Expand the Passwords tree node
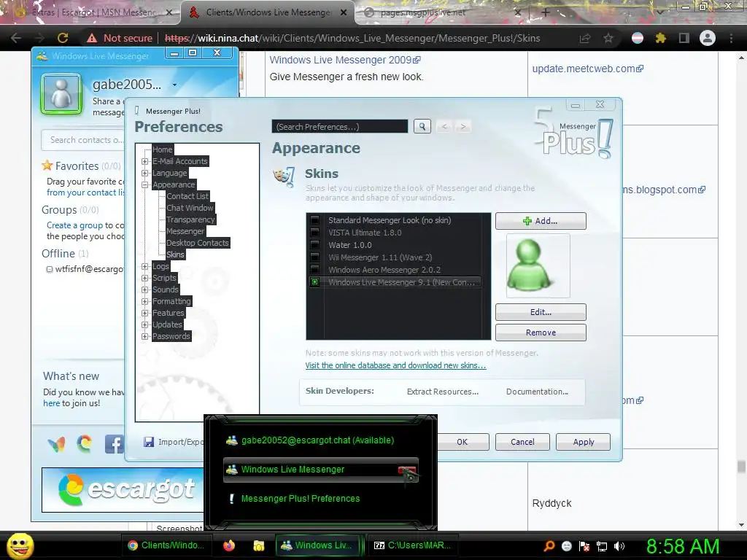747x560 pixels. tap(145, 336)
